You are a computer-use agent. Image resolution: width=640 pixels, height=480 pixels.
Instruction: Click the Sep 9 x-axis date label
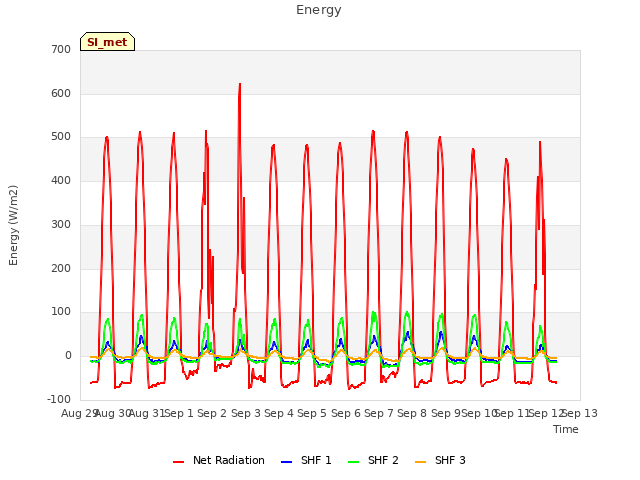click(446, 413)
